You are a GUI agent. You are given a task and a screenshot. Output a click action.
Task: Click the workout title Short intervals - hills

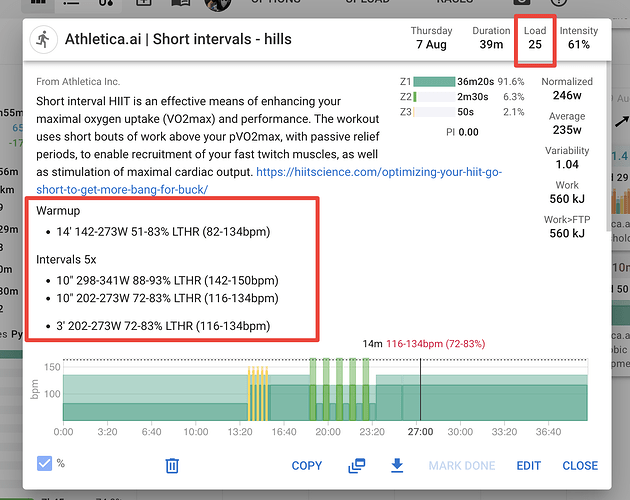222,39
